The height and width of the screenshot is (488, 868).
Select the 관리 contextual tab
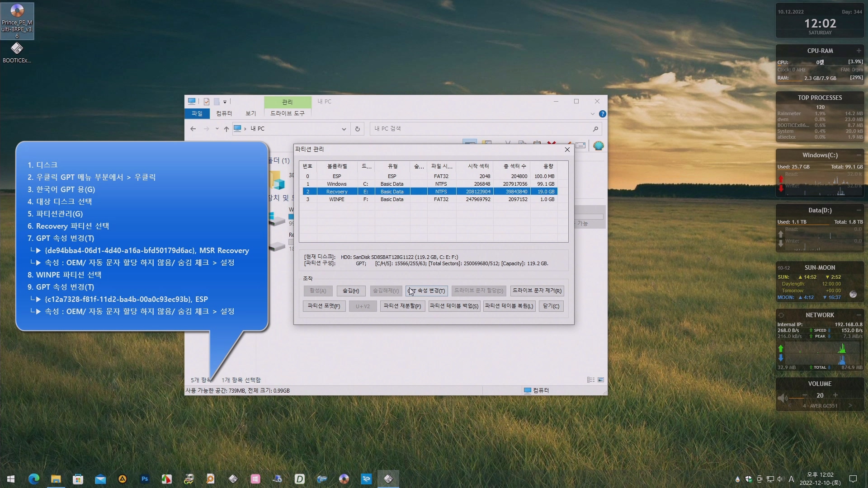[x=288, y=102]
